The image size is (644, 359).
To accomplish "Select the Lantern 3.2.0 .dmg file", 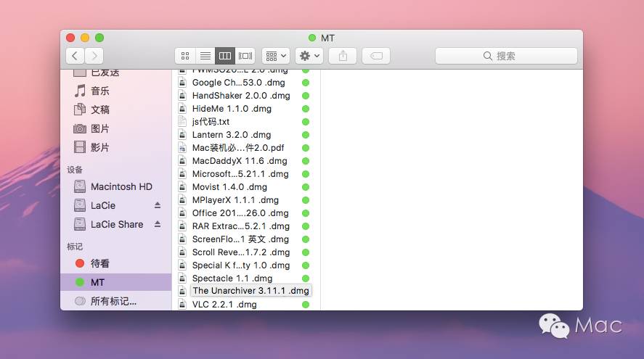I will pyautogui.click(x=231, y=135).
